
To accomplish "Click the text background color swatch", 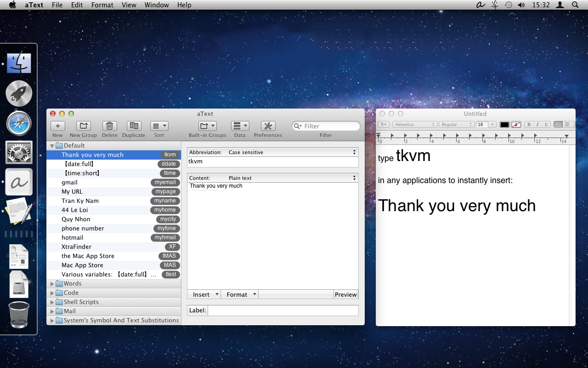I will click(516, 125).
